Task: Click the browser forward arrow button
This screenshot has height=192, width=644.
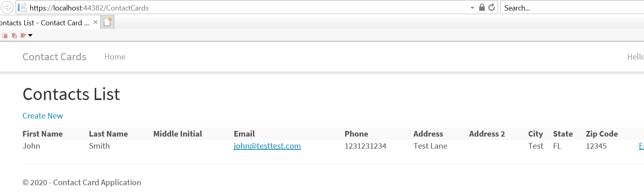Action: tap(7, 8)
